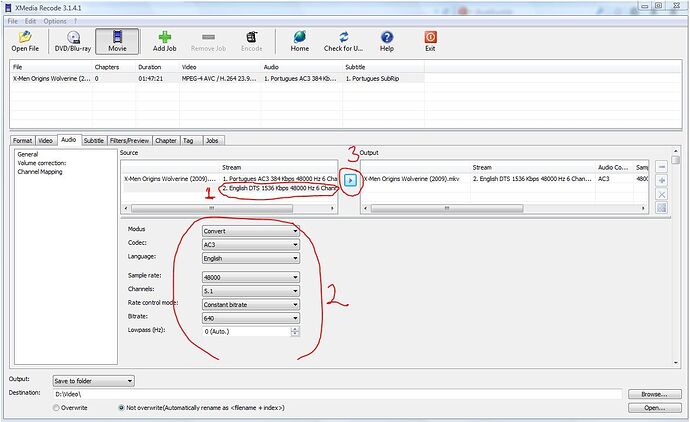
Task: Click the Lowpass 0 (Auto.) input field
Action: coord(246,332)
